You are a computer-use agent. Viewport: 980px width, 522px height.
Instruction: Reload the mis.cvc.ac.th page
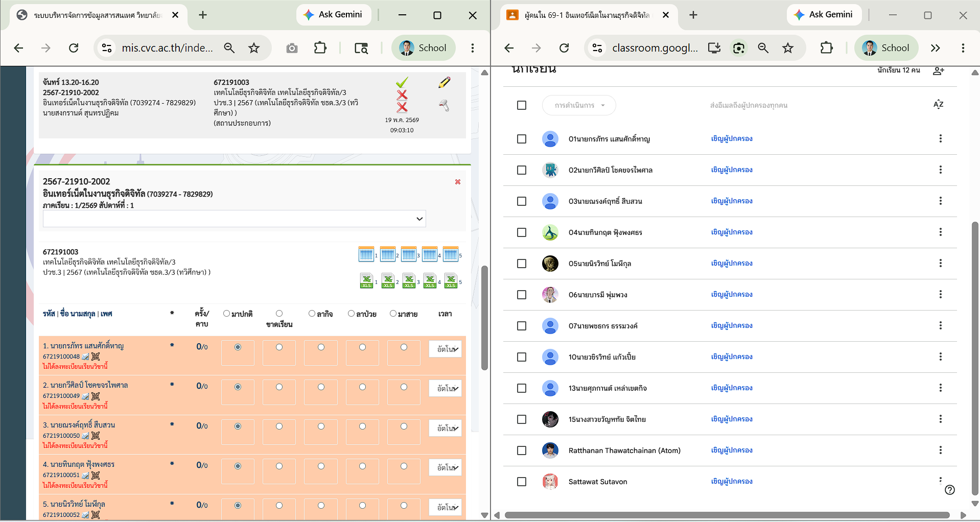(74, 48)
